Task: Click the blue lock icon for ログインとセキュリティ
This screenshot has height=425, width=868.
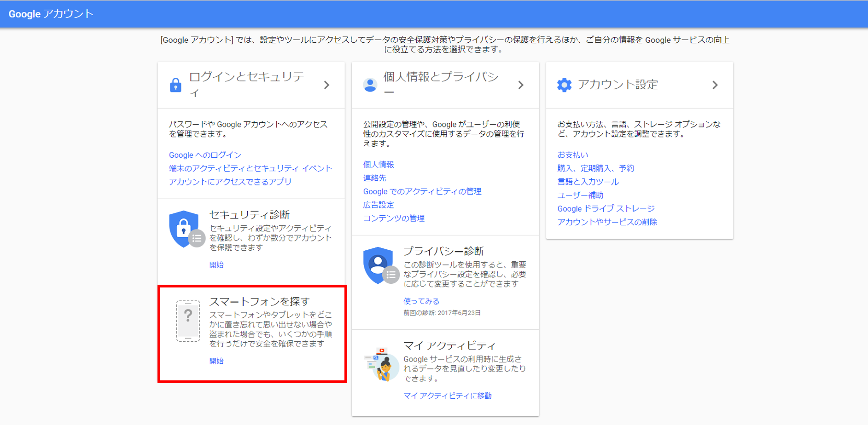Action: coord(175,85)
